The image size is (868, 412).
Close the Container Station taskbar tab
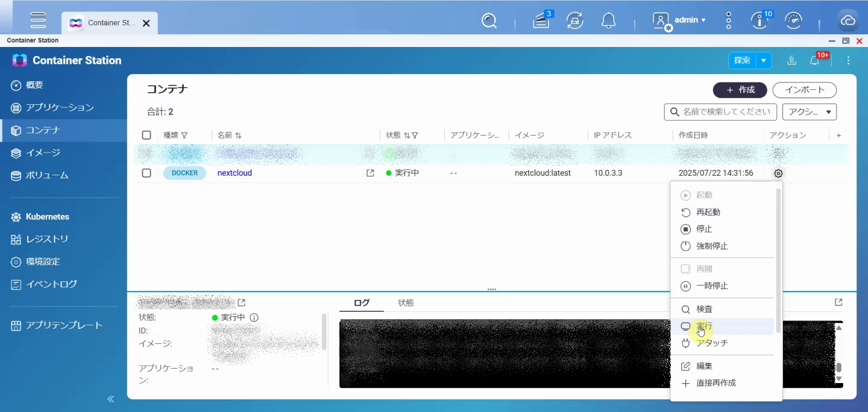[146, 23]
